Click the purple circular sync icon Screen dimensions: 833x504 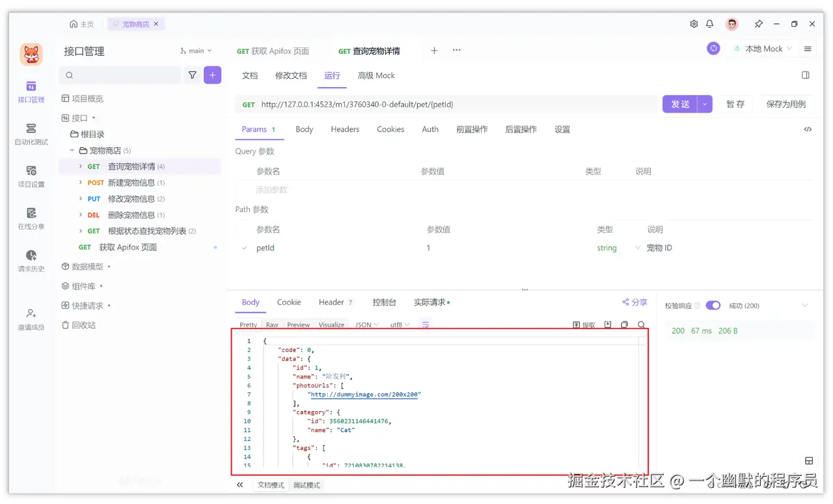714,49
